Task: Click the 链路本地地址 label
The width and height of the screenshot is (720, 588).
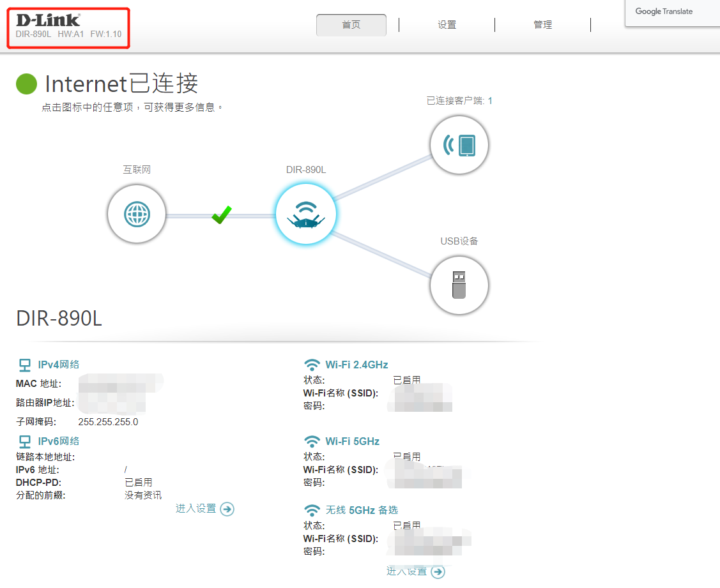Action: (x=45, y=456)
